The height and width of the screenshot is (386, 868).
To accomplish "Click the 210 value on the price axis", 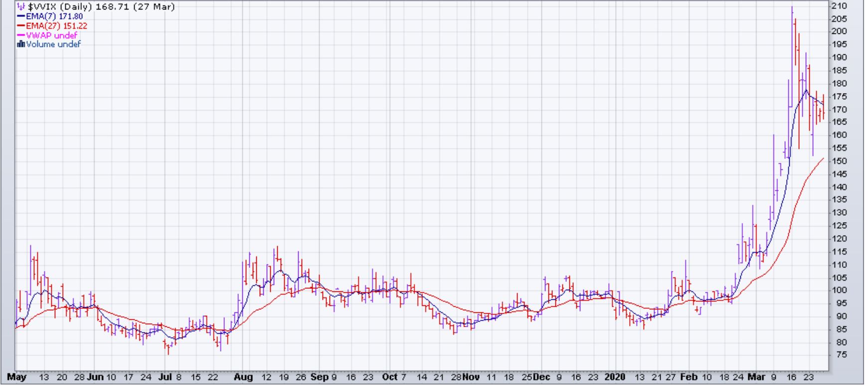I will [839, 6].
